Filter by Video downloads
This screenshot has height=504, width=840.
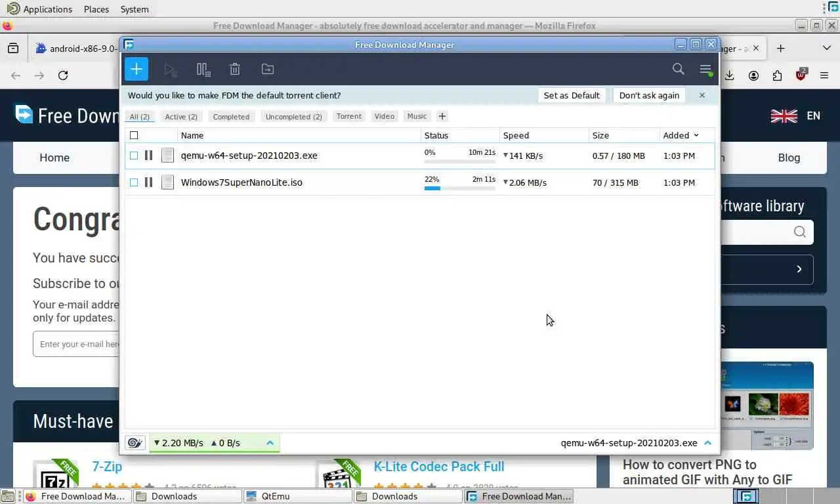click(x=385, y=116)
